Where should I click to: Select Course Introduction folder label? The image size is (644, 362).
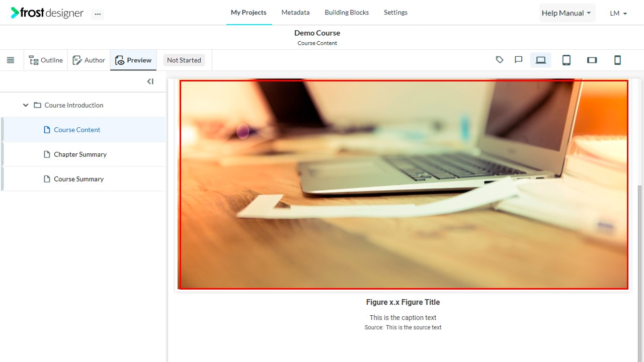73,105
